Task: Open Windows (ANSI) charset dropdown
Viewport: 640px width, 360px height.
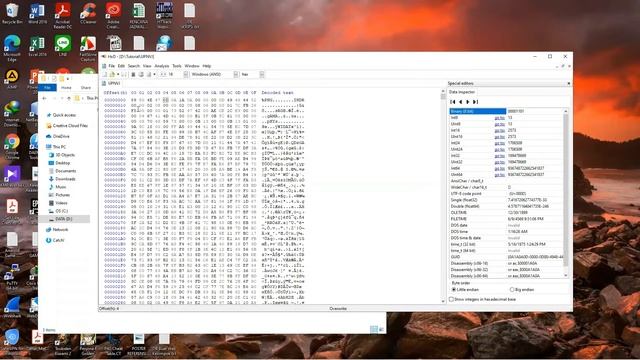Action: [236, 75]
